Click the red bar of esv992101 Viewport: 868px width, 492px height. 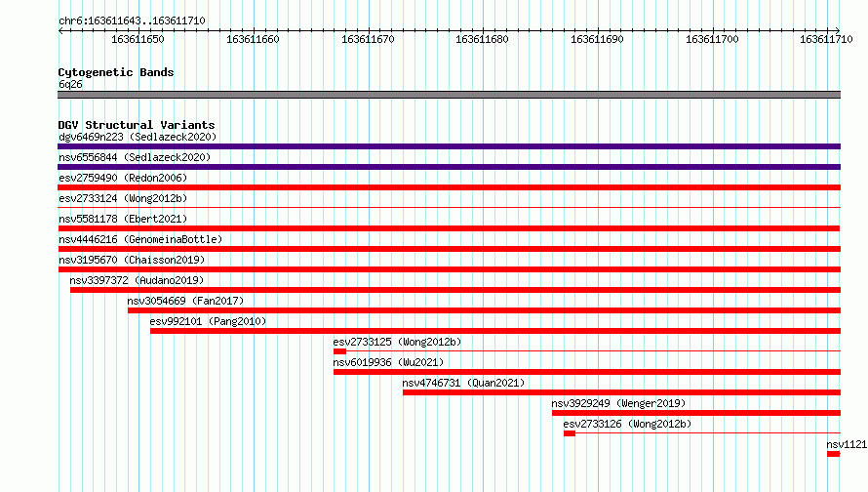tap(494, 331)
